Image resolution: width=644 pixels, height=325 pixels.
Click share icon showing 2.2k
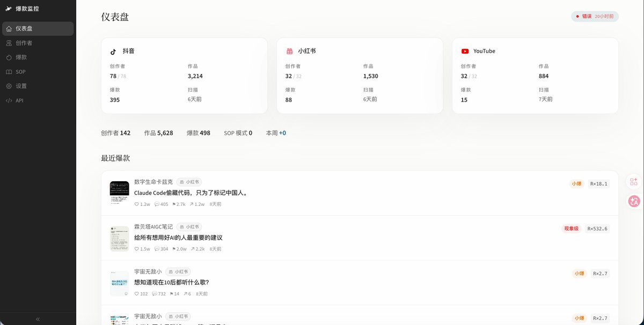[193, 249]
